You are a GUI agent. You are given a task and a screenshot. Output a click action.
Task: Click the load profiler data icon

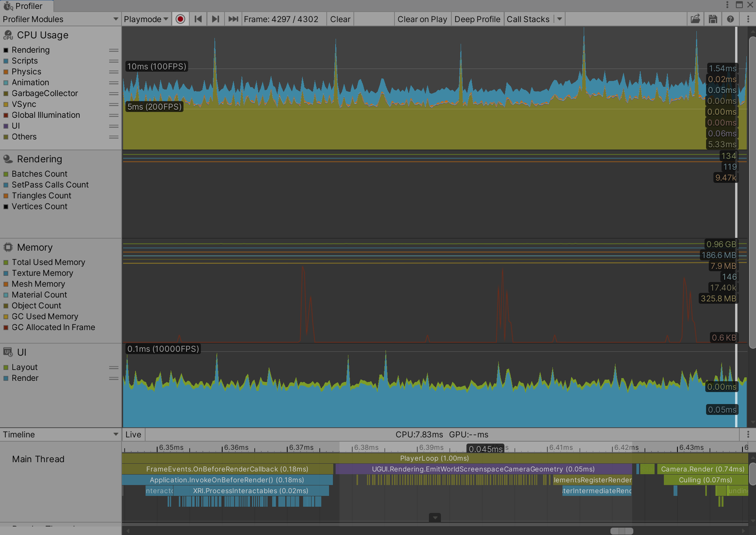tap(696, 19)
